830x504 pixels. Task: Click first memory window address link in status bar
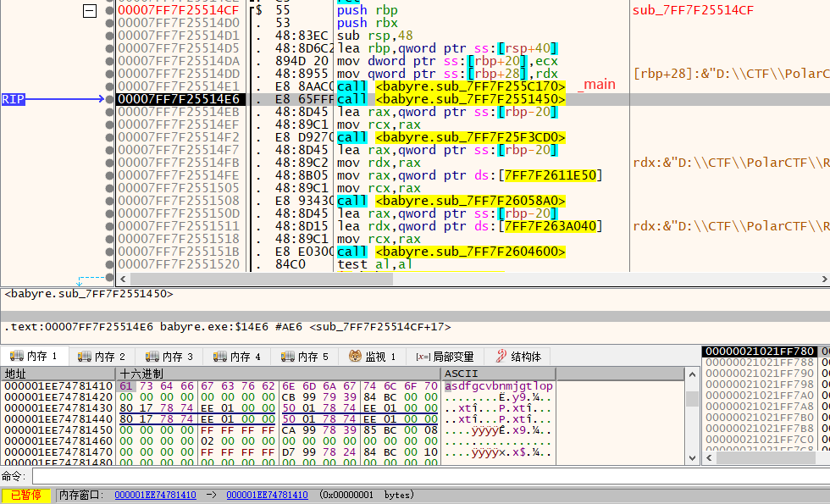(x=155, y=495)
